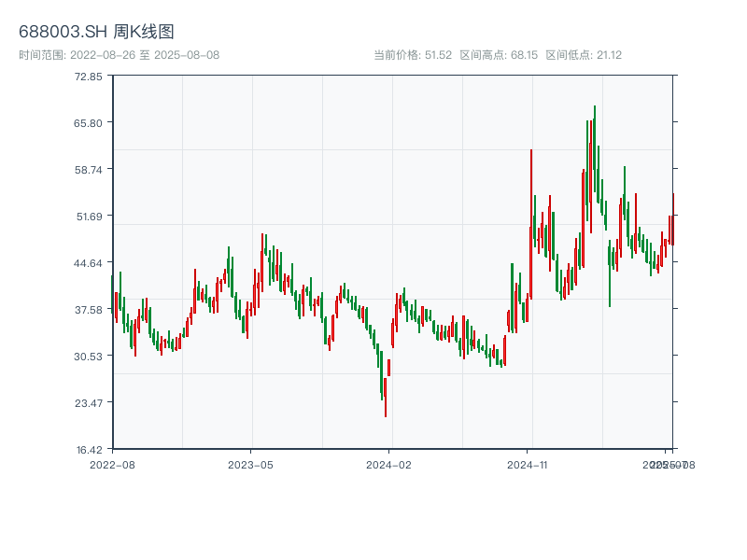Click y-axis label 16.42
The image size is (747, 560).
point(89,450)
